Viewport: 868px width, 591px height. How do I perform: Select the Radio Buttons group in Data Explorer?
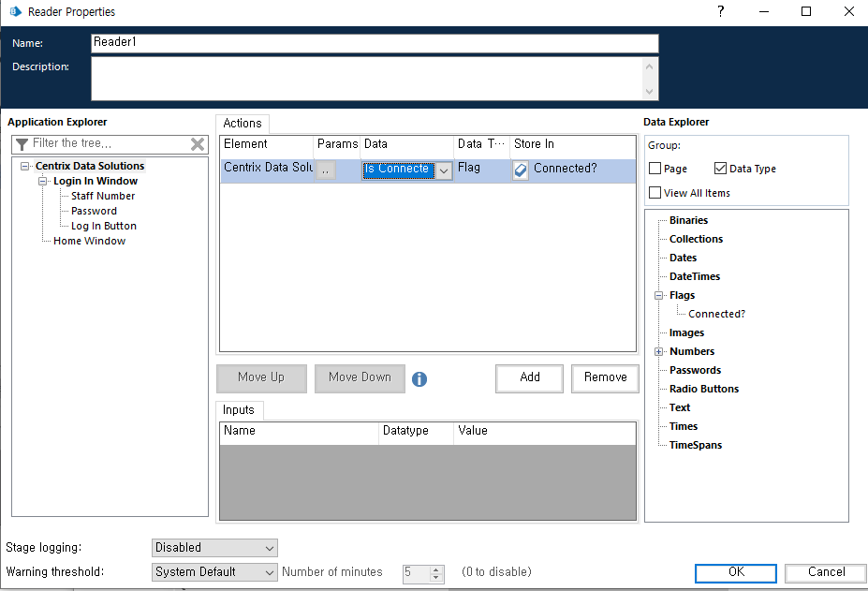pyautogui.click(x=703, y=389)
